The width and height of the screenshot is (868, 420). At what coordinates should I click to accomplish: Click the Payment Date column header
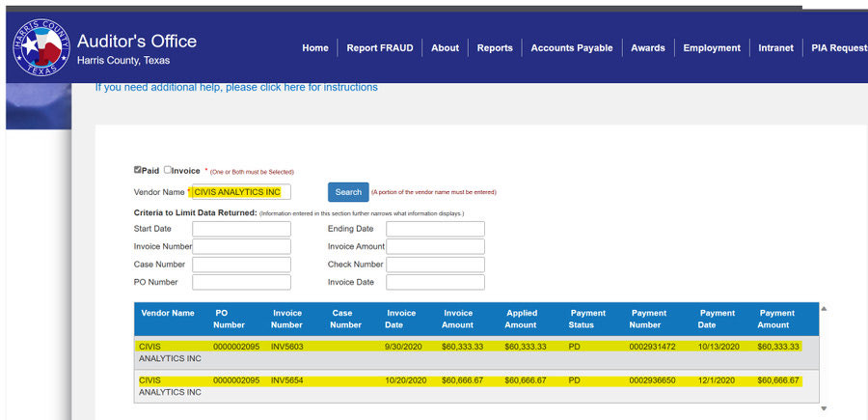click(x=717, y=320)
